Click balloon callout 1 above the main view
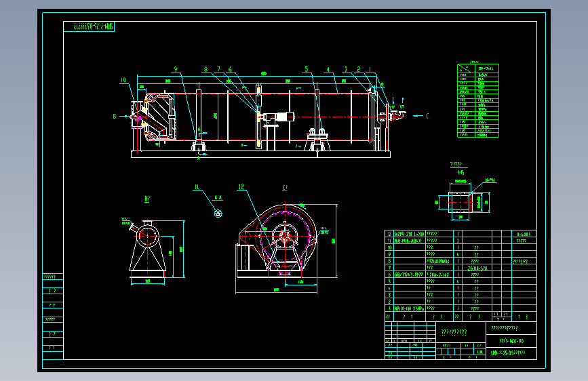Image resolution: width=588 pixels, height=381 pixels. click(x=370, y=69)
